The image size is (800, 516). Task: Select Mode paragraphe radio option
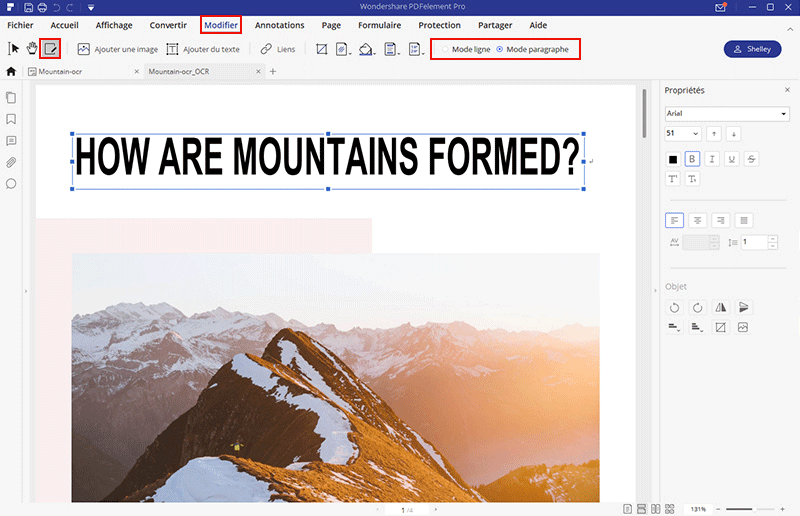533,50
